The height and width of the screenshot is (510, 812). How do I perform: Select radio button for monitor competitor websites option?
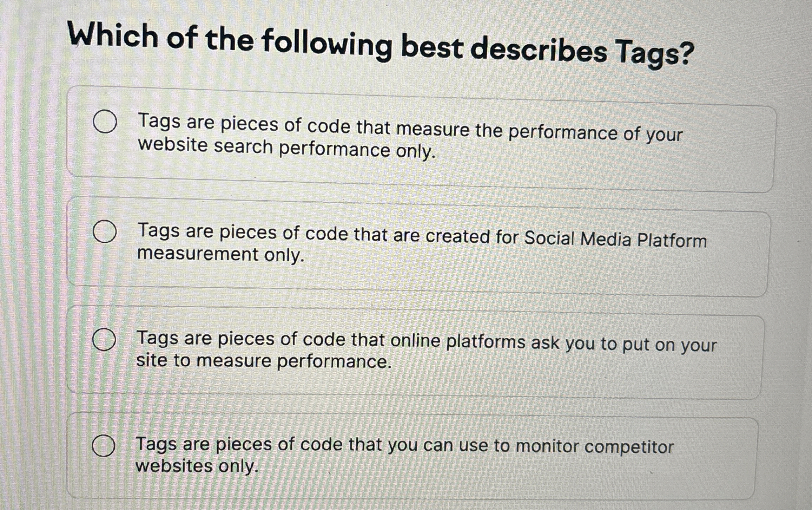pyautogui.click(x=103, y=445)
